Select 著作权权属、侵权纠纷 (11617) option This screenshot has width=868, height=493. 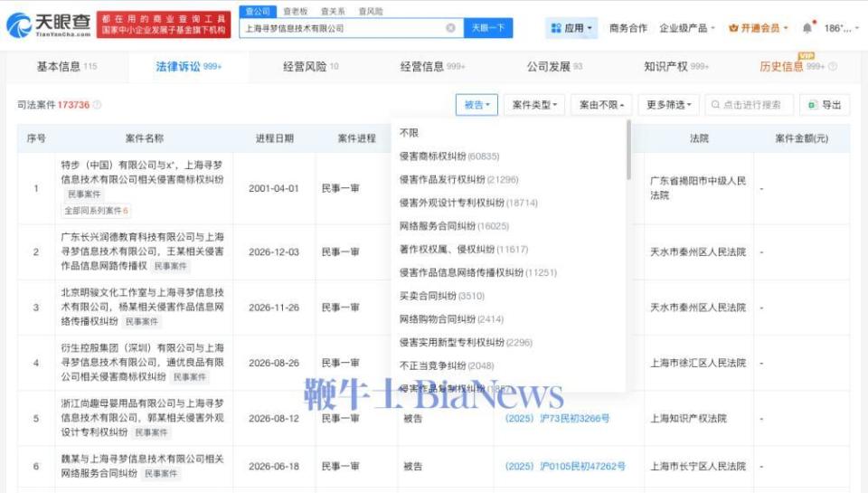point(463,250)
